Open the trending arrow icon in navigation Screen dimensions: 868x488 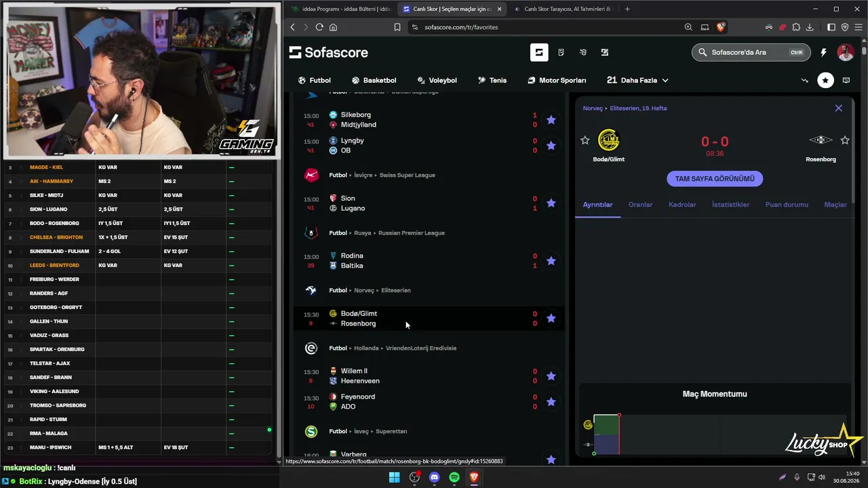pos(804,80)
